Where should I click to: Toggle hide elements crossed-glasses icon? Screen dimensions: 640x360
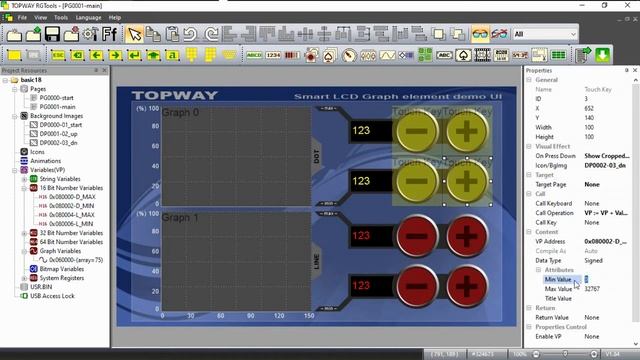point(499,34)
